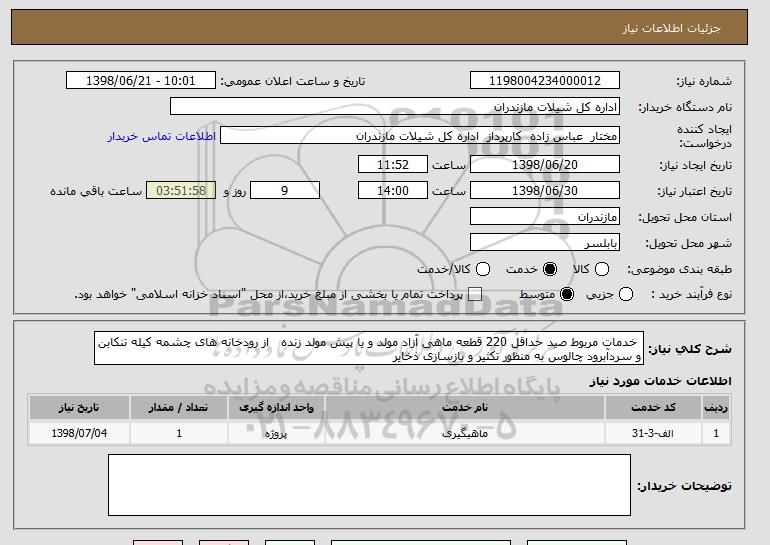Click the ردیف column header
The width and height of the screenshot is (770, 545).
716,408
